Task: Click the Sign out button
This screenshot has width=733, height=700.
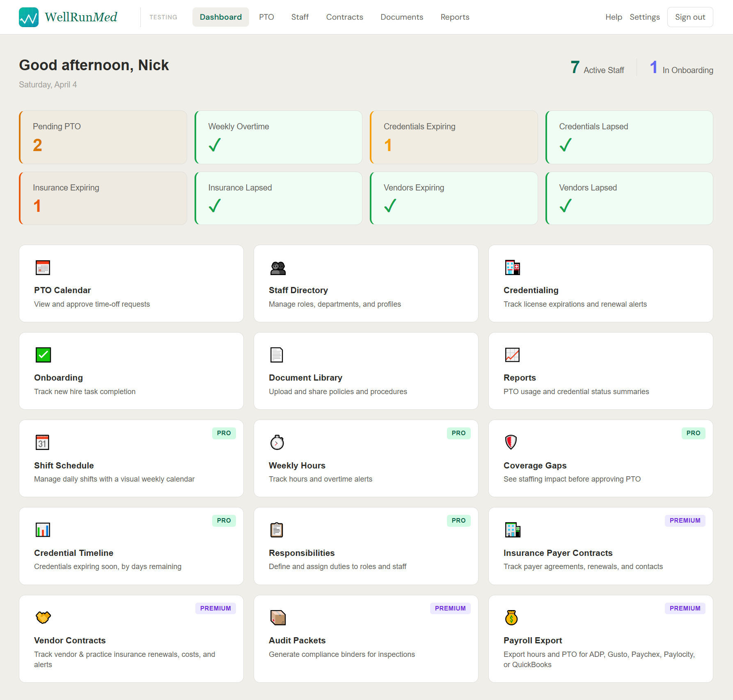Action: click(690, 17)
